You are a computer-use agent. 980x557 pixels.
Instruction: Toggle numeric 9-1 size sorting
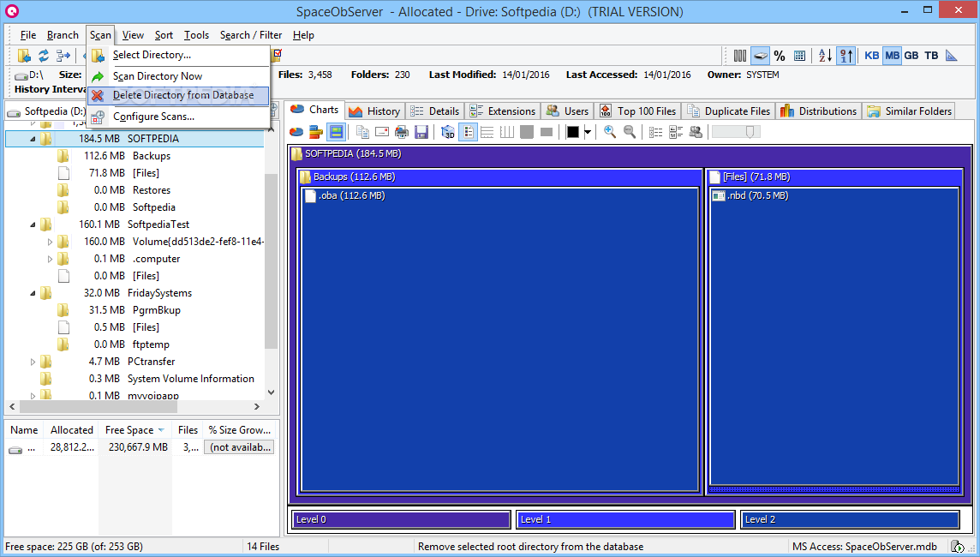tap(846, 56)
